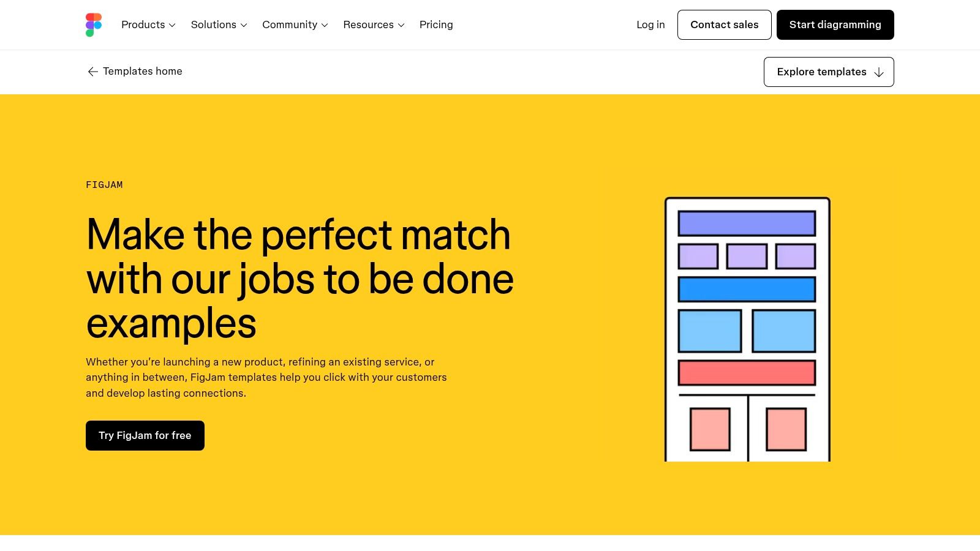Image resolution: width=980 pixels, height=551 pixels.
Task: Click the template illustration thumbnail
Action: pos(747,329)
